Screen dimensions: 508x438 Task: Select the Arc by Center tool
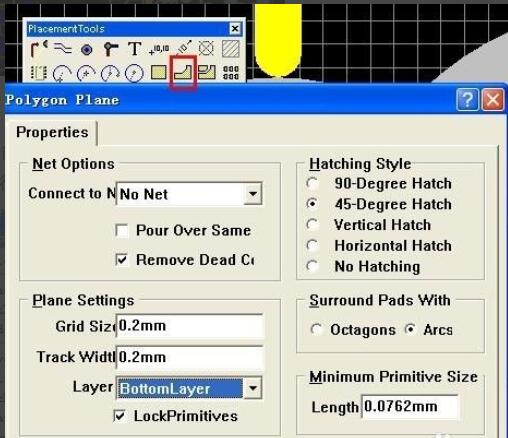pyautogui.click(x=86, y=73)
